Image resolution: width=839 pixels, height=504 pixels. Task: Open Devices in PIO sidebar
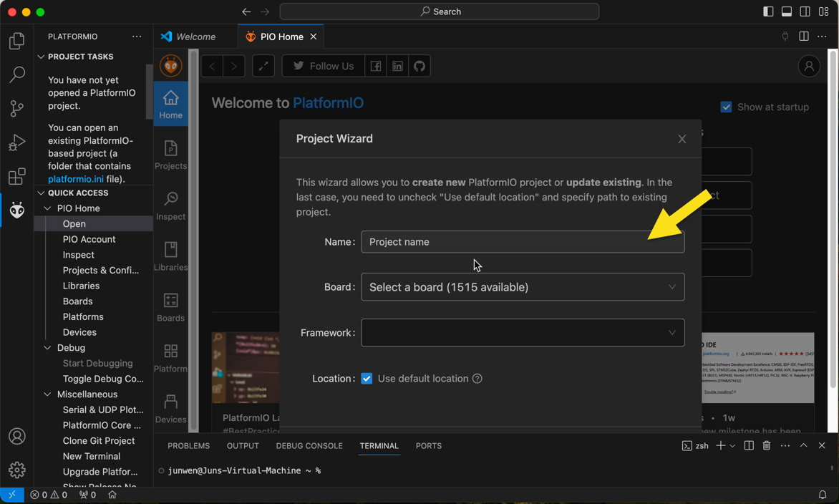click(170, 409)
